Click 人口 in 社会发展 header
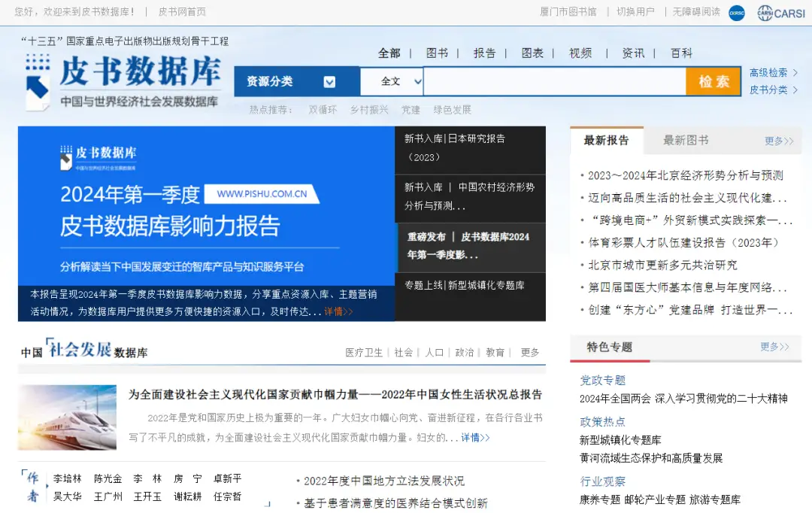This screenshot has width=812, height=513. 435,352
